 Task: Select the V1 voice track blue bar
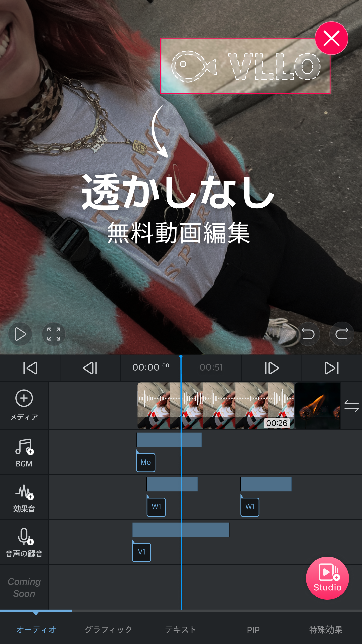181,529
